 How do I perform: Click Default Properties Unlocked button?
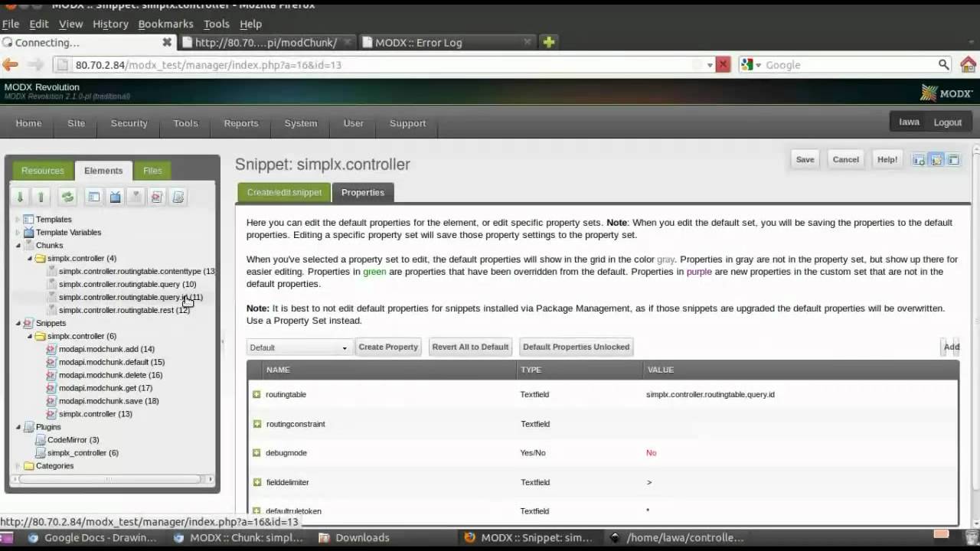pos(576,347)
